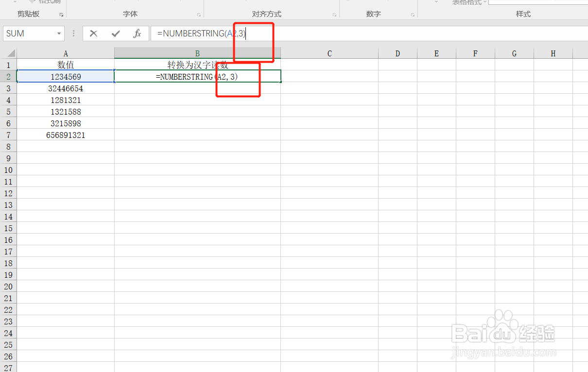Select cell containing 1234569

click(66, 76)
